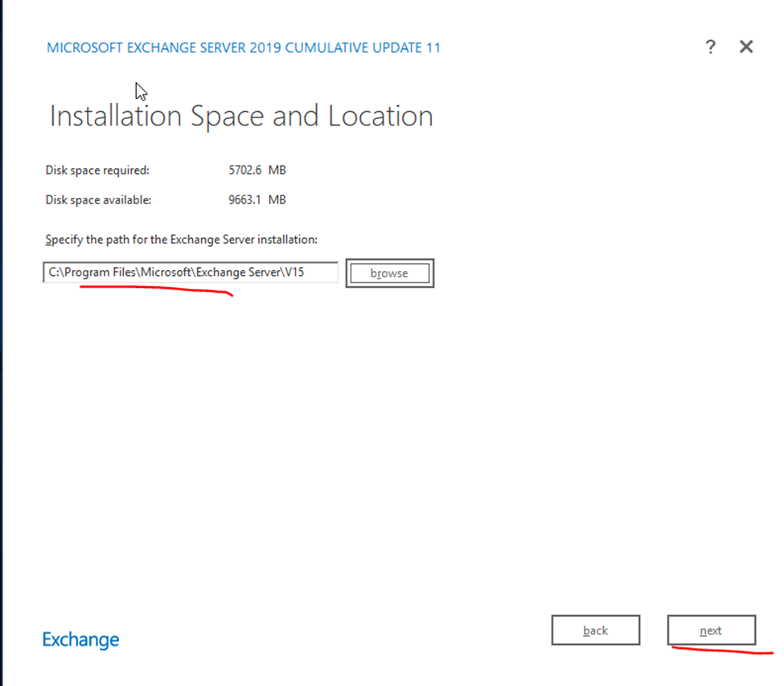Click 'Exchange Server' segment in path field

click(235, 273)
